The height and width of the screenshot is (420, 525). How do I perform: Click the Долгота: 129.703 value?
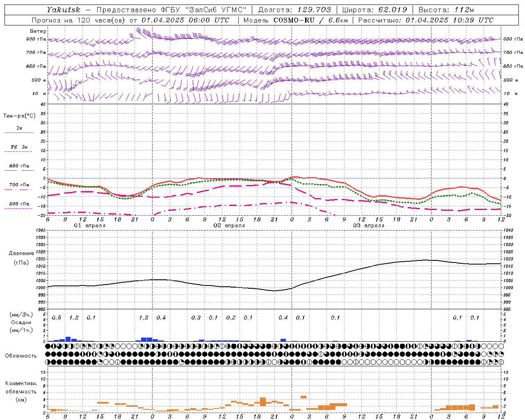point(294,10)
